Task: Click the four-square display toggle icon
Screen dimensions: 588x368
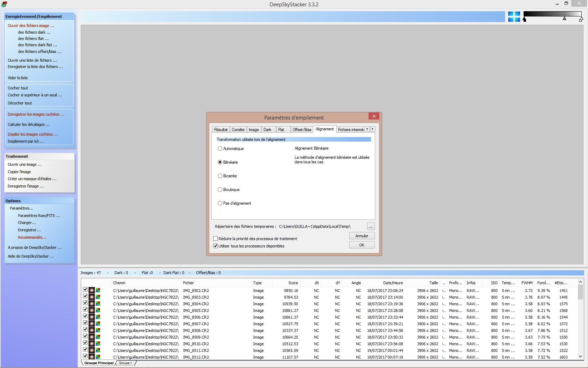Action: [514, 16]
